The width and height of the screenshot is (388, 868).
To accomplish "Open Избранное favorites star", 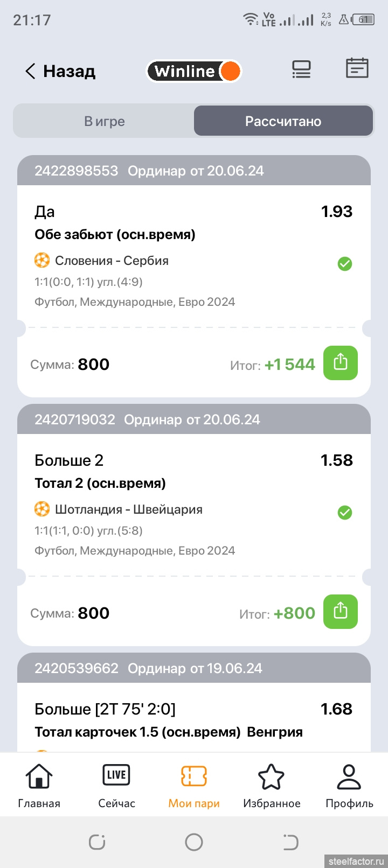I will [272, 786].
